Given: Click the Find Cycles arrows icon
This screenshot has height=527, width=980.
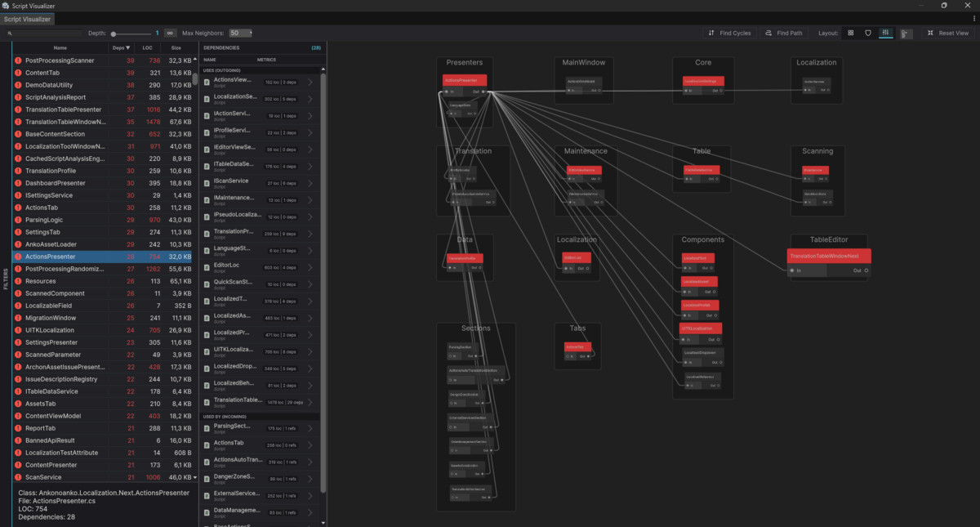Looking at the screenshot, I should (711, 33).
